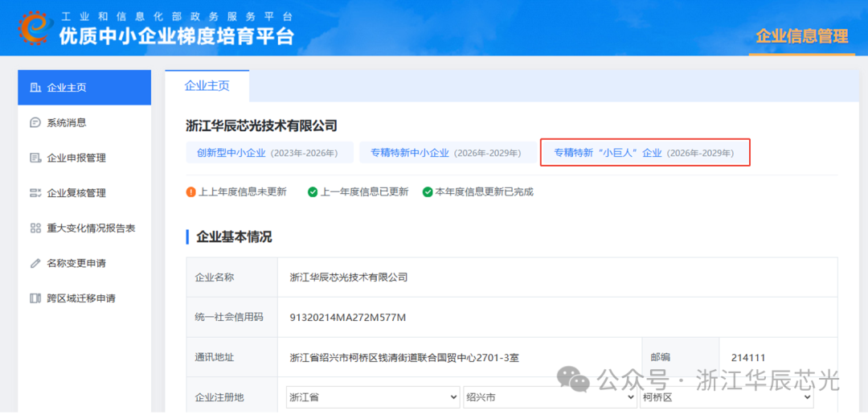Click the orange warning icon before 上上年度信息未更新
The height and width of the screenshot is (415, 868).
(191, 192)
